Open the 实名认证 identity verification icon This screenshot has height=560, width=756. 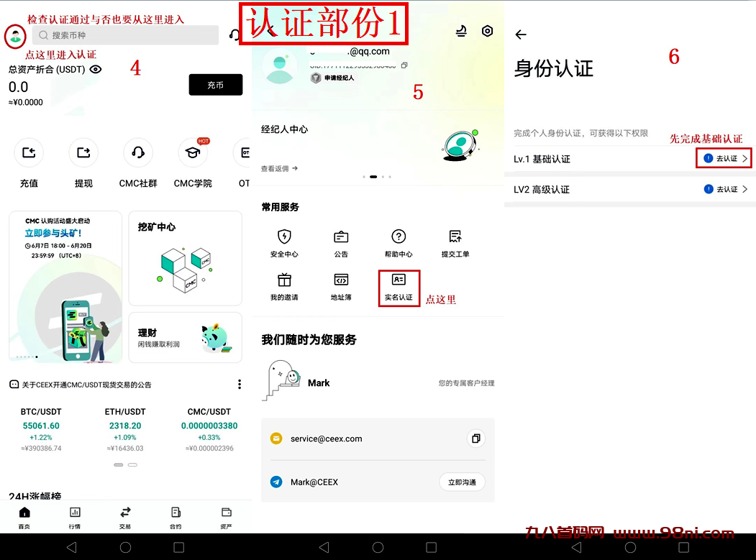point(399,287)
